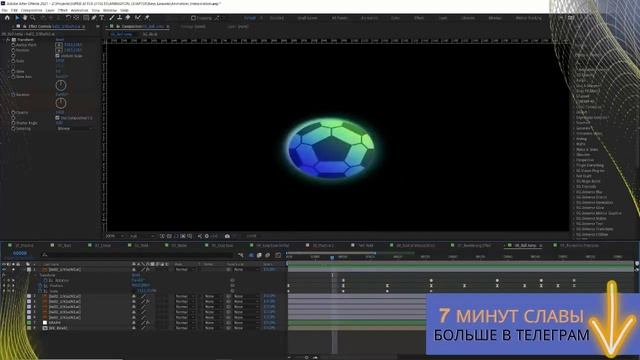Click the viewer transparency grid icon
This screenshot has width=640, height=360.
(169, 236)
